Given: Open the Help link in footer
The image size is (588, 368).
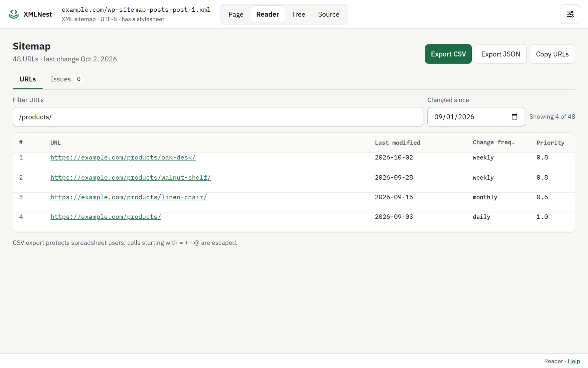Looking at the screenshot, I should [x=574, y=361].
